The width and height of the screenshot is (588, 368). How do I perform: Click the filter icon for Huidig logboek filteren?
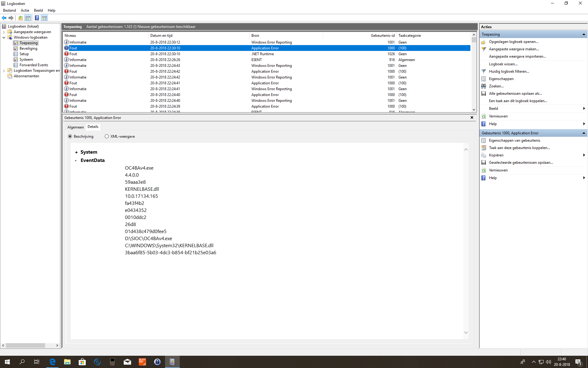pyautogui.click(x=484, y=71)
